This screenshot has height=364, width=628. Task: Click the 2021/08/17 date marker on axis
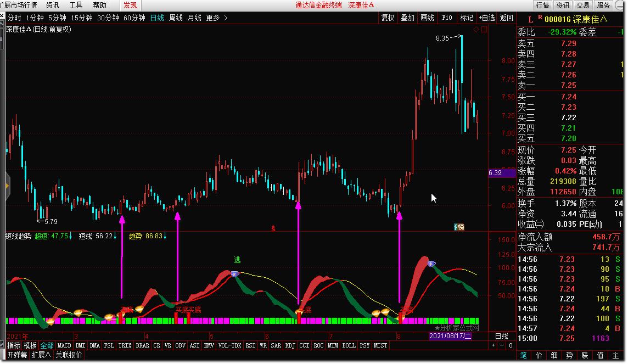pos(450,337)
